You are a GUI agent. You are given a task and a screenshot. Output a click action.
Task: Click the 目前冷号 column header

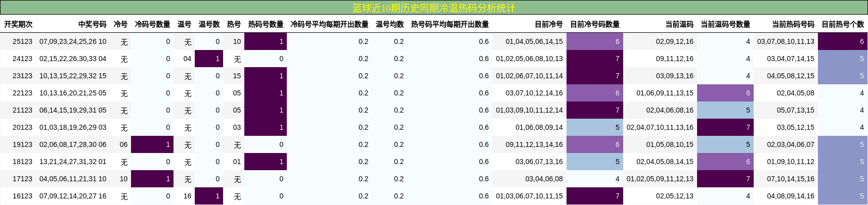pos(549,24)
